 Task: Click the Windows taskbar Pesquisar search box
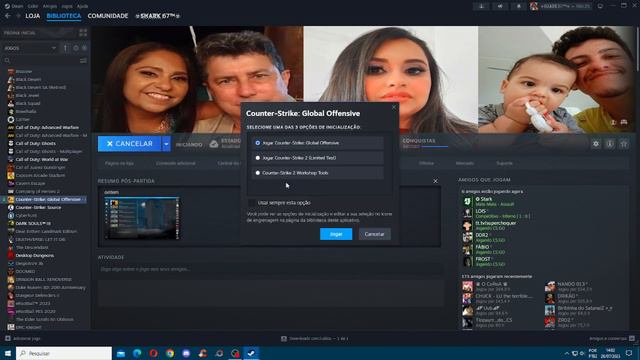(64, 353)
